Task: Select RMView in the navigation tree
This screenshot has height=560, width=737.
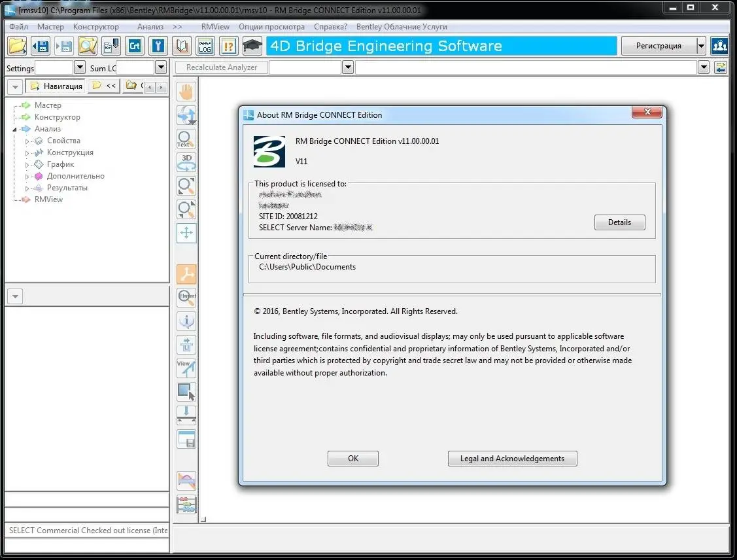Action: coord(48,200)
